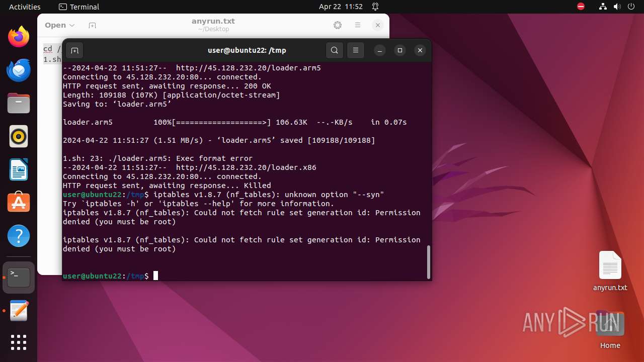
Task: Switch to Terminal via dock icon
Action: (19, 278)
